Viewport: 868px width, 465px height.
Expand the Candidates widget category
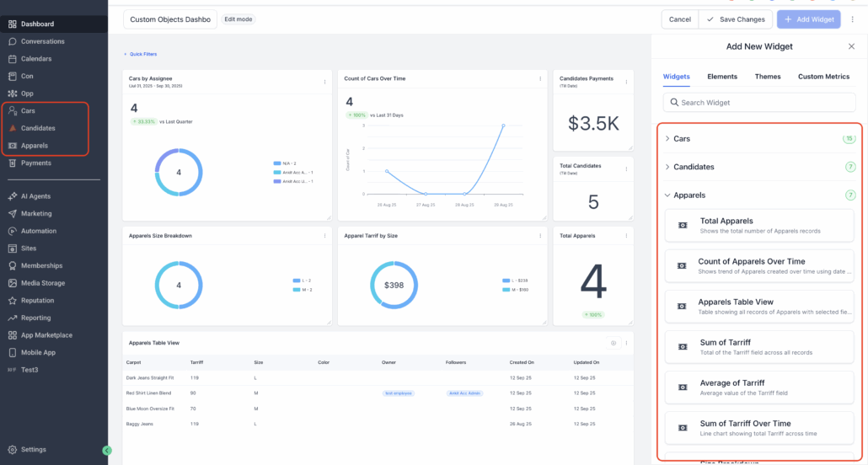pyautogui.click(x=693, y=168)
